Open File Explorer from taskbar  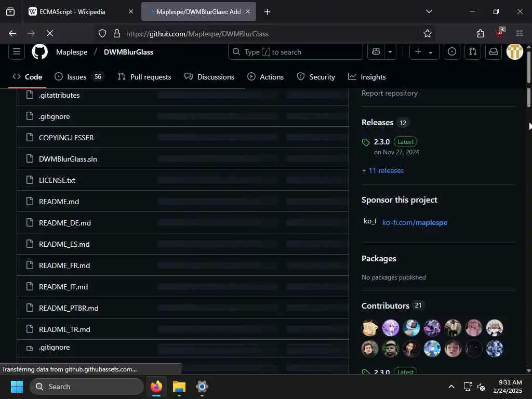point(179,387)
